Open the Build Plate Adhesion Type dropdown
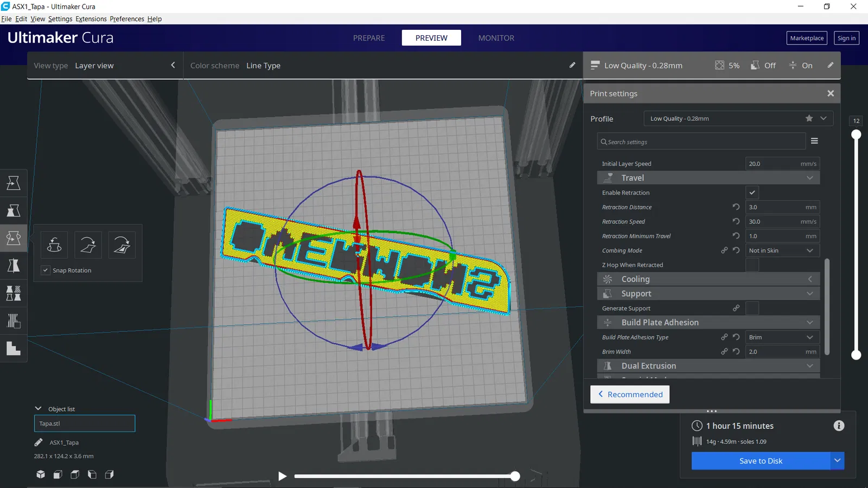This screenshot has height=488, width=868. coord(782,337)
